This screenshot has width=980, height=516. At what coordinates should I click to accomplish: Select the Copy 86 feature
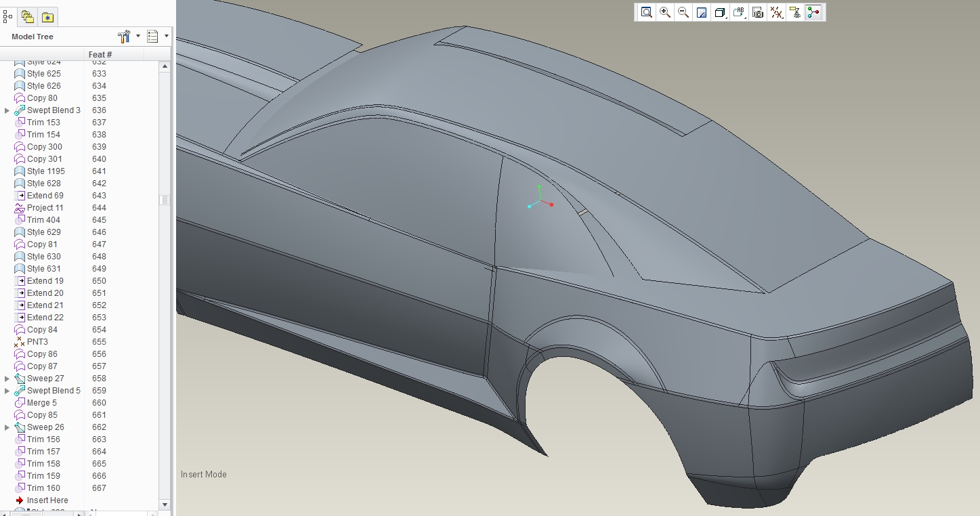pyautogui.click(x=42, y=354)
